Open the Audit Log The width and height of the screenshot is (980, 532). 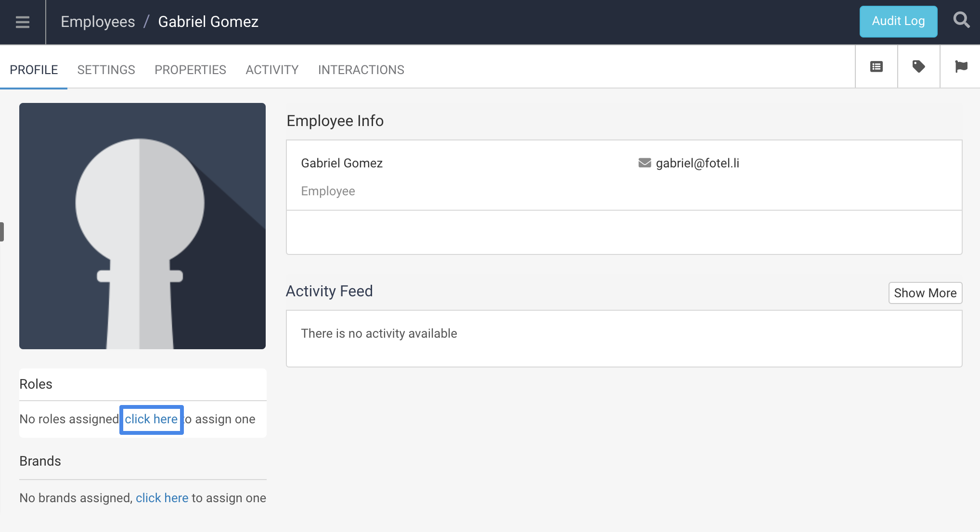click(x=898, y=22)
